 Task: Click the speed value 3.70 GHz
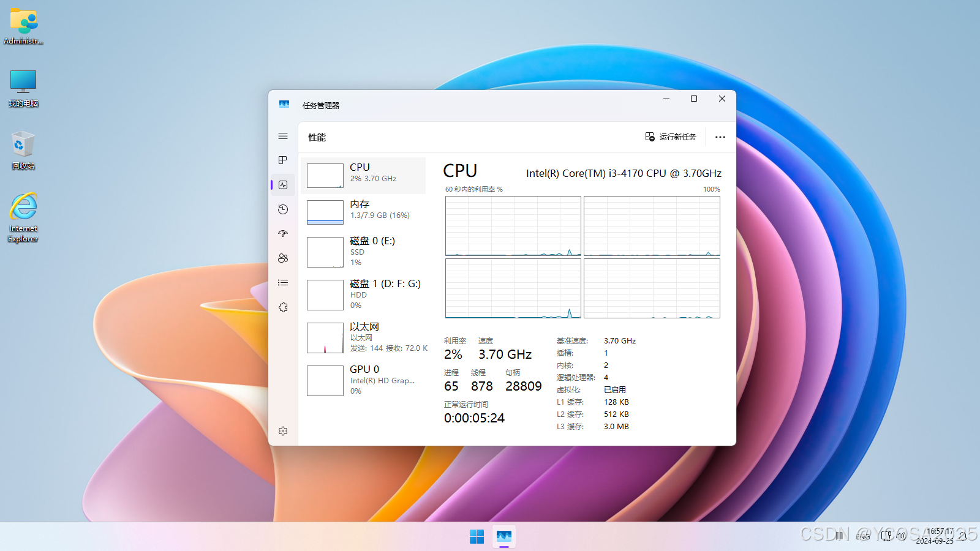point(505,354)
